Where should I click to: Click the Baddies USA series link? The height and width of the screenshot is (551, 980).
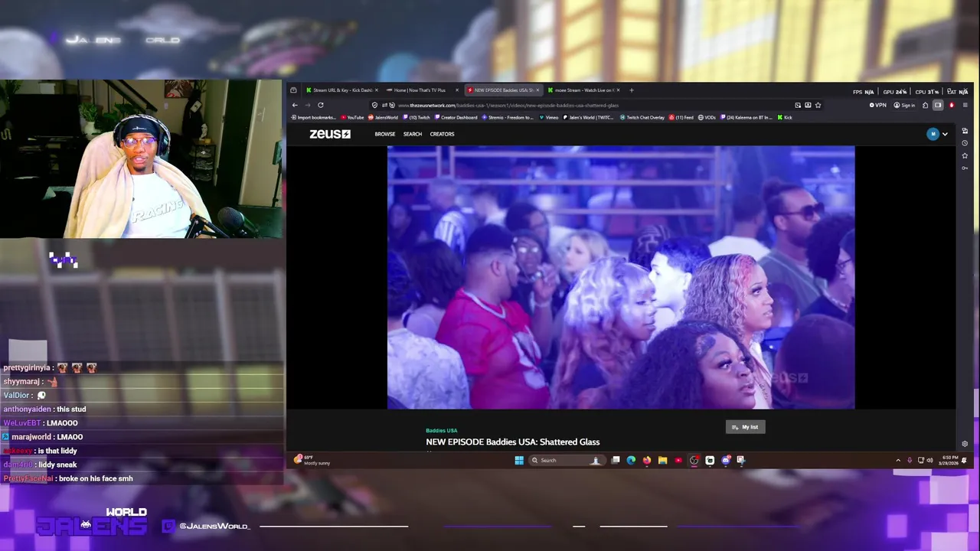tap(442, 431)
